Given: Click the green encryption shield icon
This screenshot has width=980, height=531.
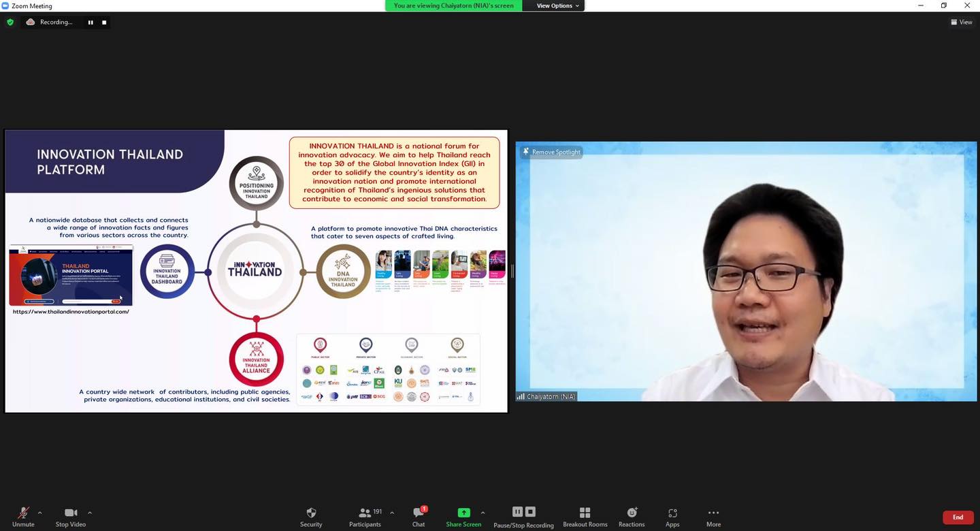Looking at the screenshot, I should tap(10, 22).
